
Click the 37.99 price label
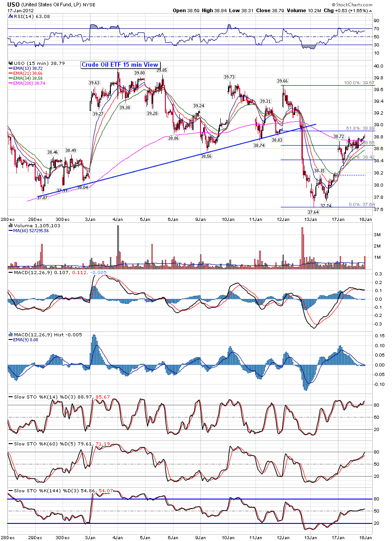(x=63, y=191)
